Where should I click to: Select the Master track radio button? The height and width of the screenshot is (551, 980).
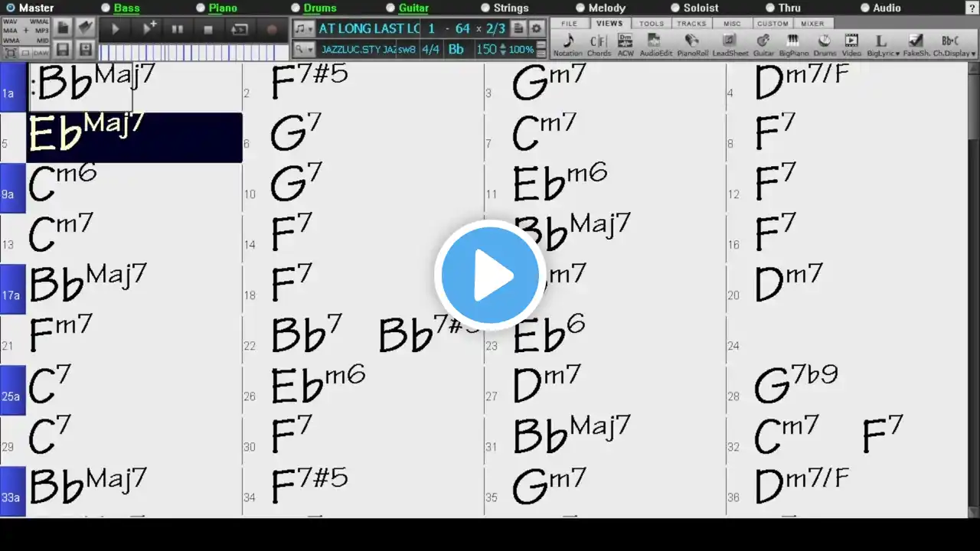click(11, 8)
